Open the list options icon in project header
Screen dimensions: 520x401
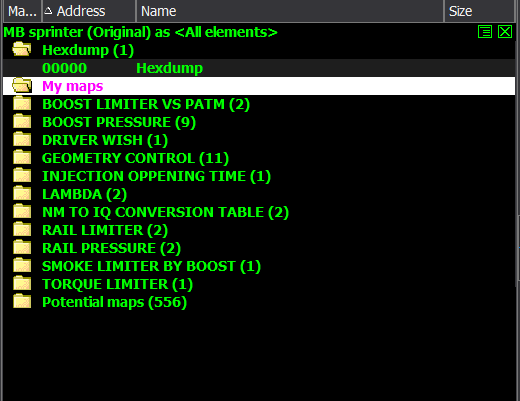pyautogui.click(x=485, y=32)
